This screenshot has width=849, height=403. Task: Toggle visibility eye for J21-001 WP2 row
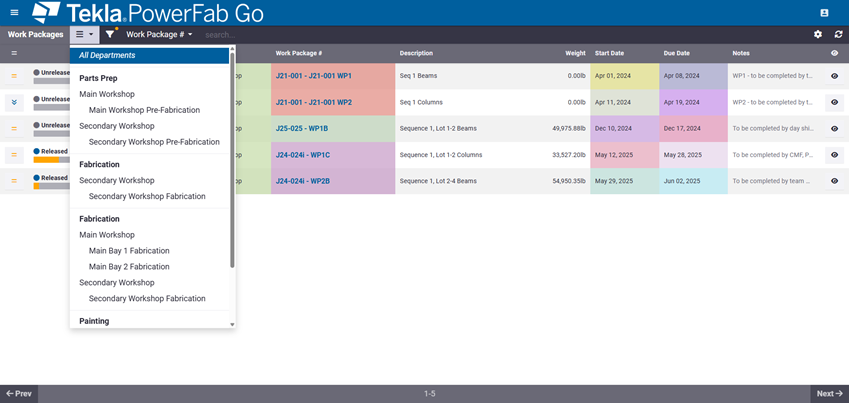[x=834, y=102]
